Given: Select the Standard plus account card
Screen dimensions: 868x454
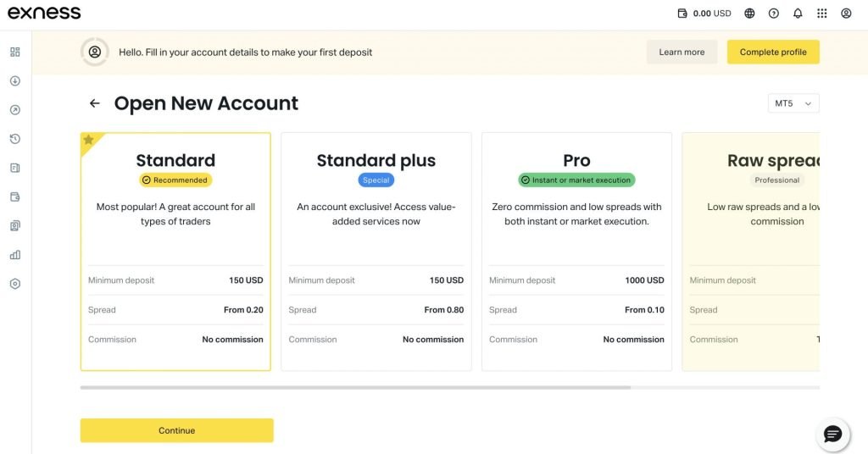Looking at the screenshot, I should tap(376, 252).
